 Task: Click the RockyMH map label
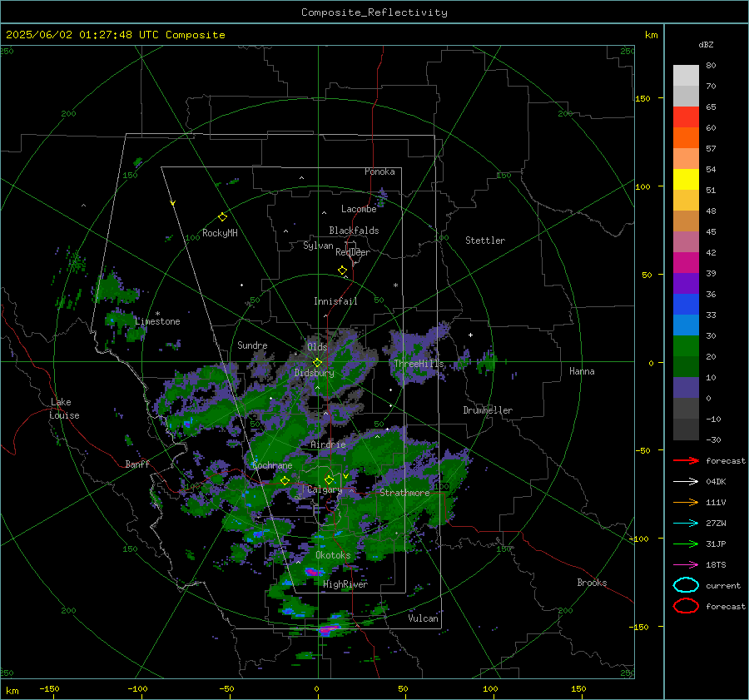pyautogui.click(x=220, y=233)
